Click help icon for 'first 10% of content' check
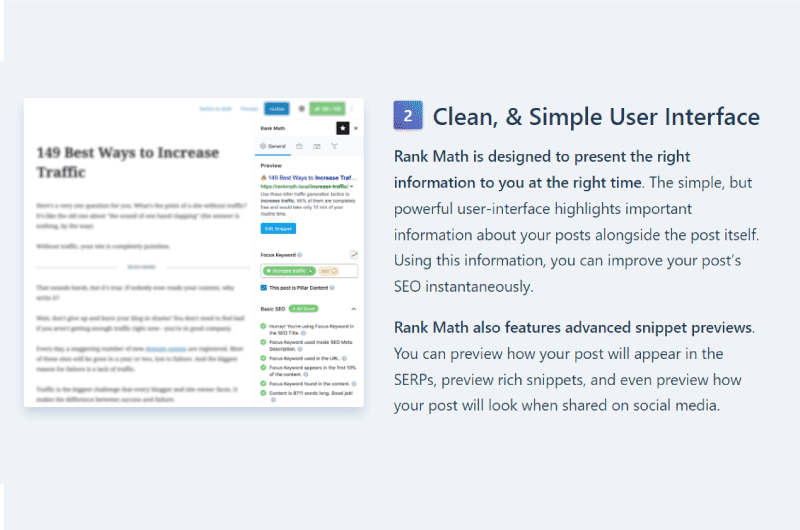 coord(306,374)
